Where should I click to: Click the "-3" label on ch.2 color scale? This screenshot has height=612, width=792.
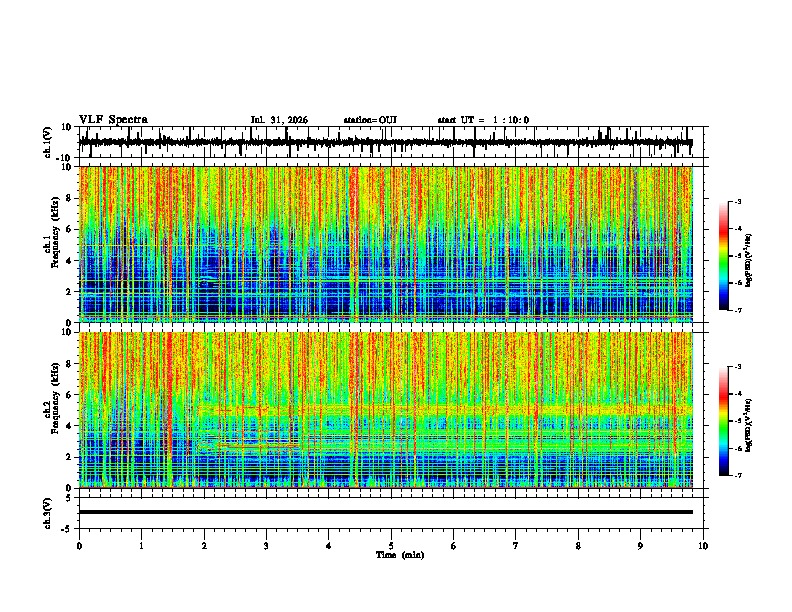(x=737, y=367)
